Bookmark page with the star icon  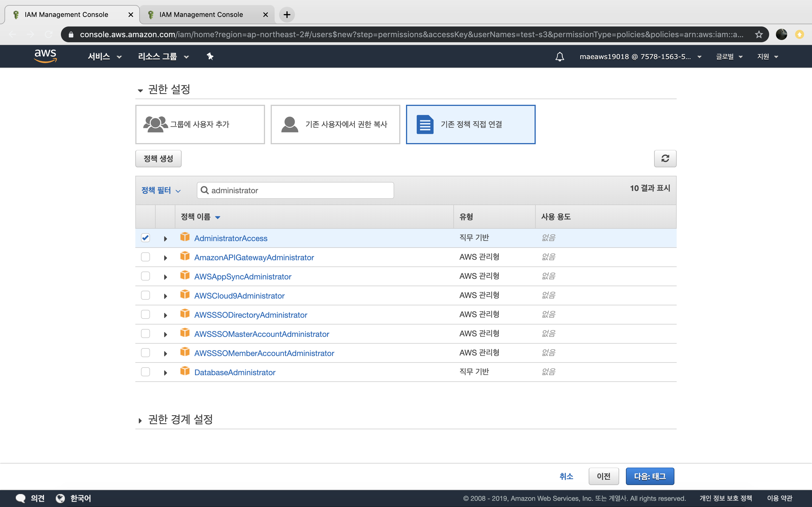(759, 34)
